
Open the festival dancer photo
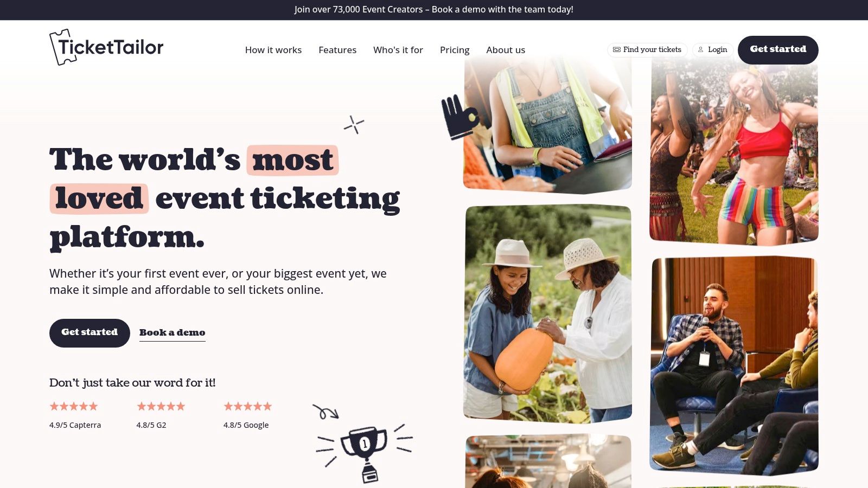click(734, 152)
